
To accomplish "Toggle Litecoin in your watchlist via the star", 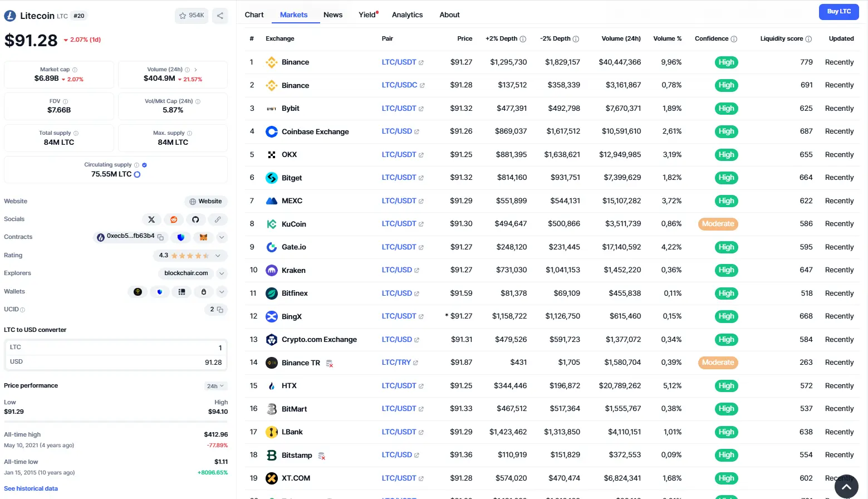I will point(182,16).
